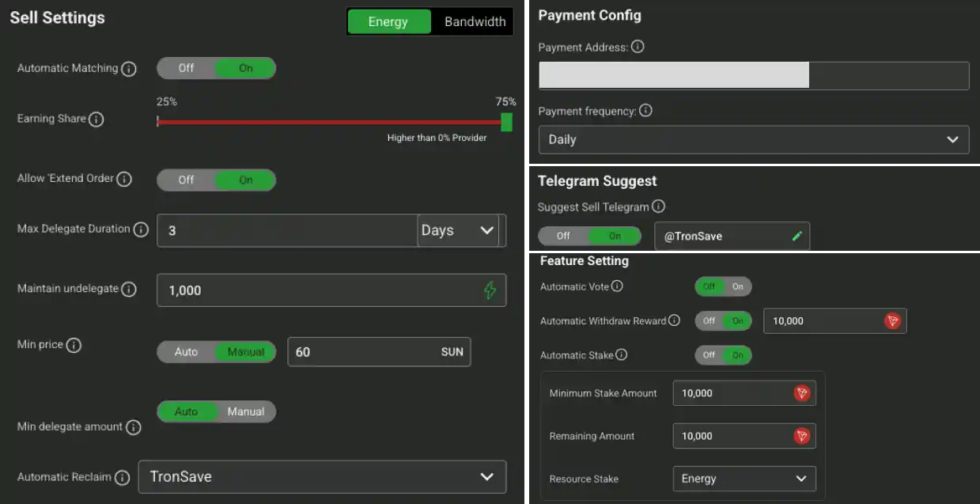Screen dimensions: 980x504
Task: Click the Payment Address info icon
Action: coord(638,47)
